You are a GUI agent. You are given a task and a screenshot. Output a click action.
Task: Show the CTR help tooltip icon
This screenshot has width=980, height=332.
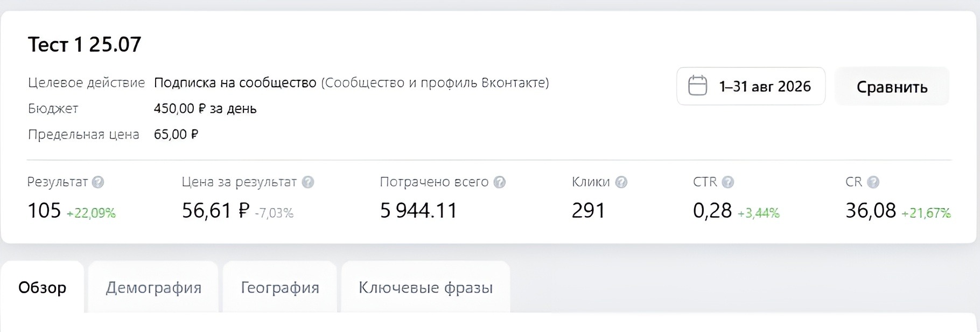728,182
